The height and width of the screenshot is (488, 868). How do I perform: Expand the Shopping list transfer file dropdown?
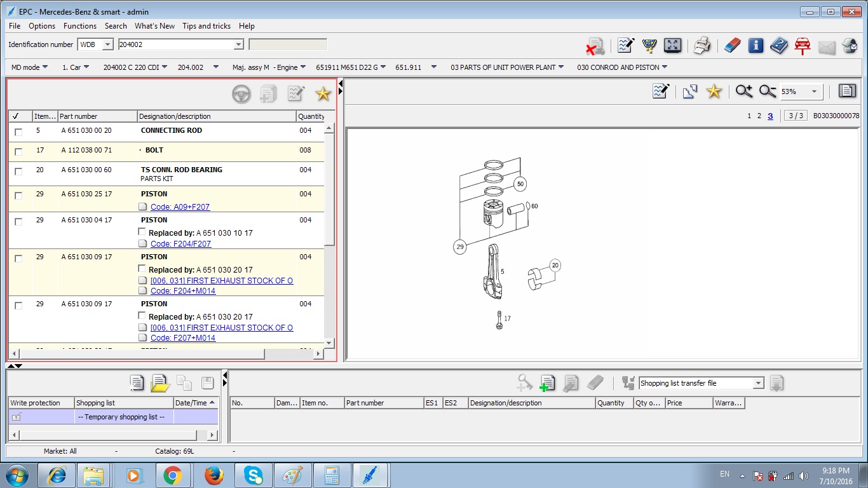(757, 384)
